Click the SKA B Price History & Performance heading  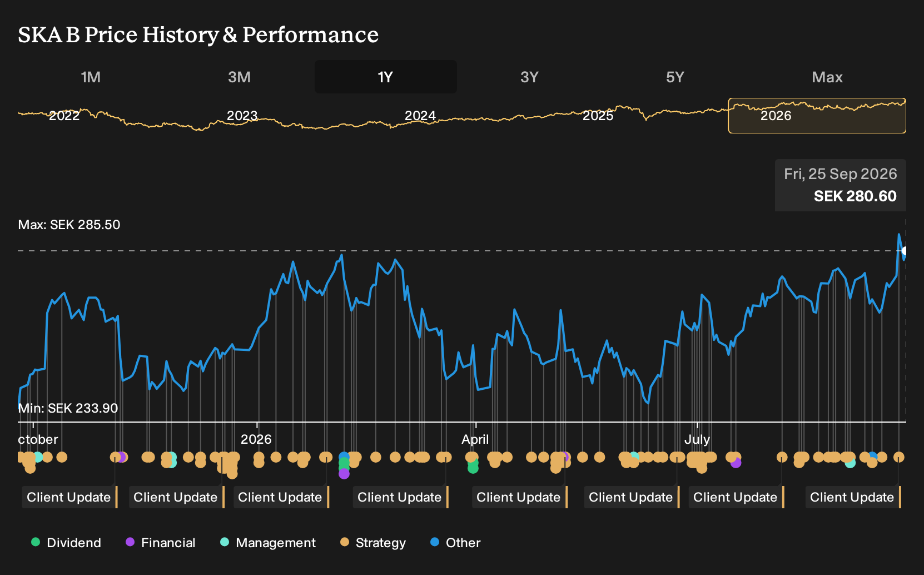(198, 34)
